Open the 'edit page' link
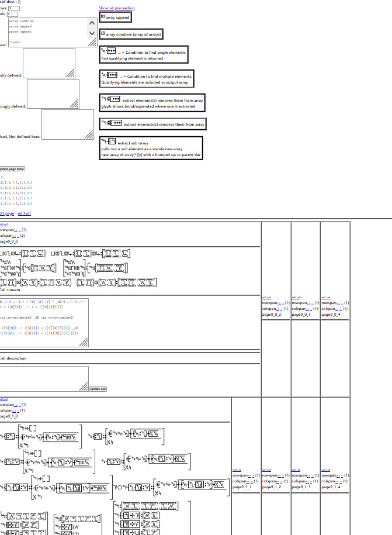The image size is (392, 535). coord(5,213)
